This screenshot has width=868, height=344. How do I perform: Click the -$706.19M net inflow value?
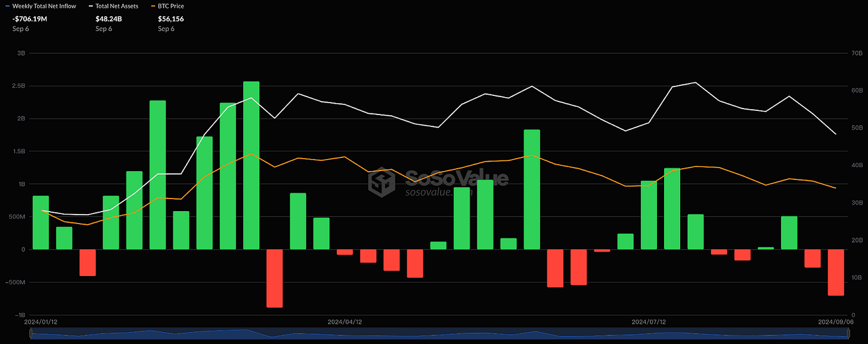(31, 18)
